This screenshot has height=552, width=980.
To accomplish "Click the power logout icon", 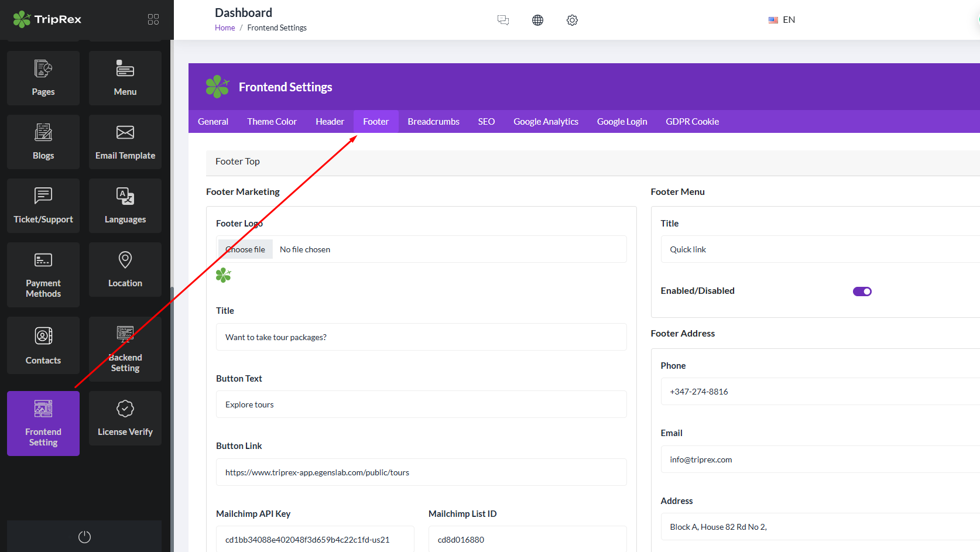I will 84,537.
